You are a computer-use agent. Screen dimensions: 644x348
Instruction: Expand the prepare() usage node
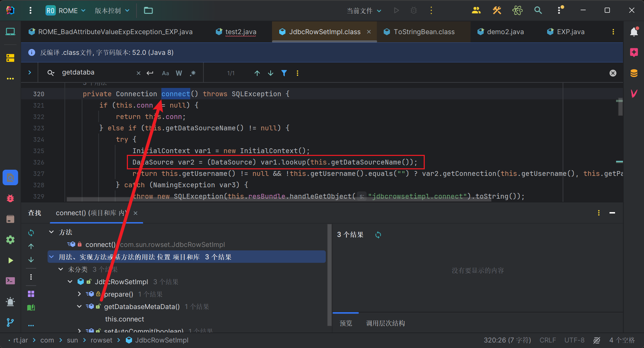pos(79,294)
